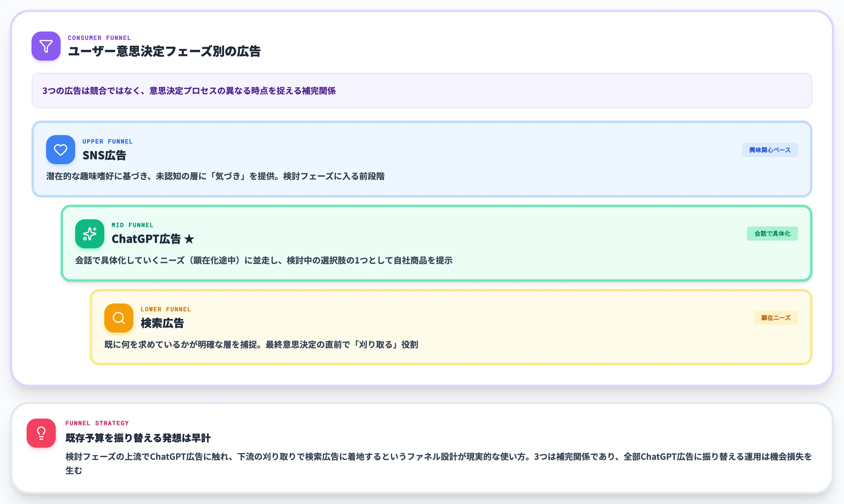Click the UPPER FUNNEL label
The width and height of the screenshot is (844, 504).
(x=107, y=141)
